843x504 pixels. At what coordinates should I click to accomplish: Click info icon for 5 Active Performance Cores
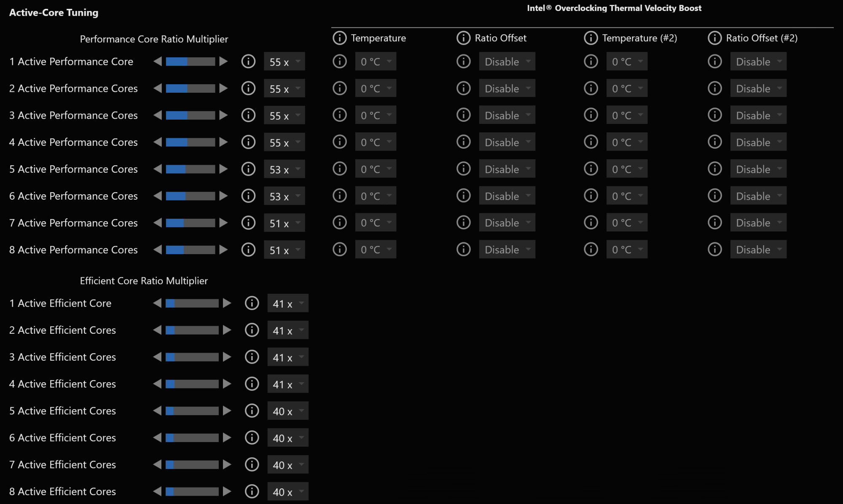[x=248, y=169]
